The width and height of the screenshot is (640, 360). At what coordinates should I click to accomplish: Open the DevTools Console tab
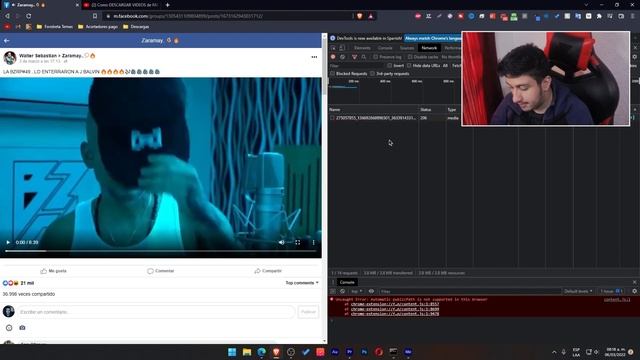[385, 48]
